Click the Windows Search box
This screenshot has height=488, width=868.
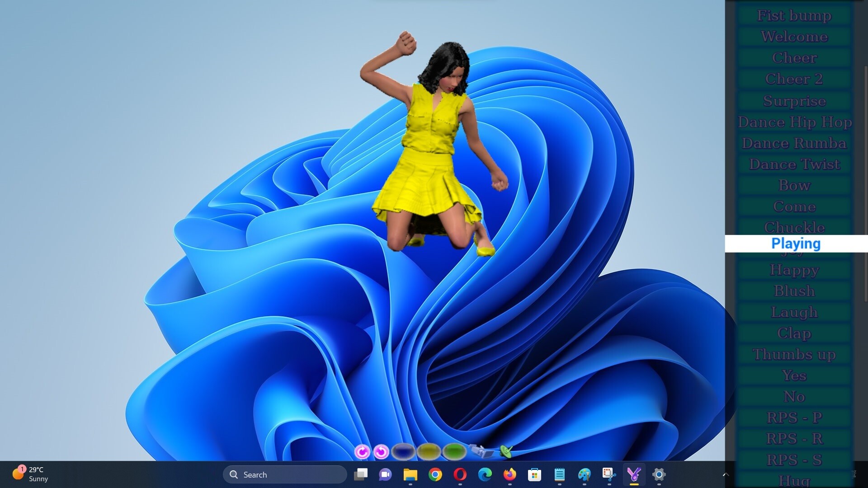click(284, 474)
